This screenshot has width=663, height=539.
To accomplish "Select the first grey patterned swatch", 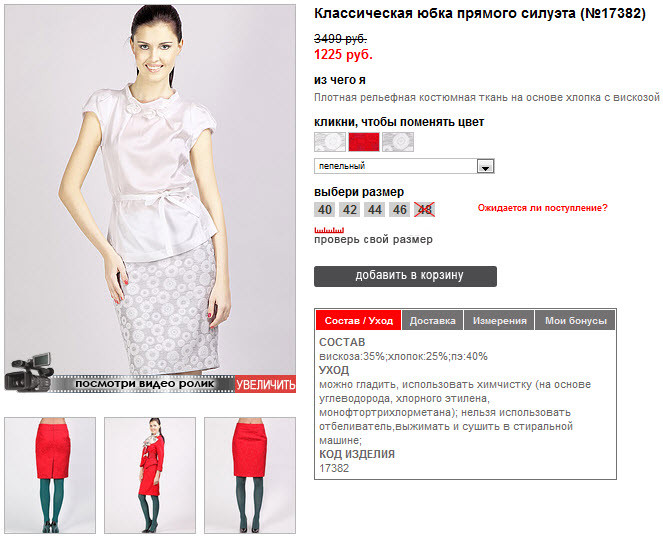I will coord(330,142).
